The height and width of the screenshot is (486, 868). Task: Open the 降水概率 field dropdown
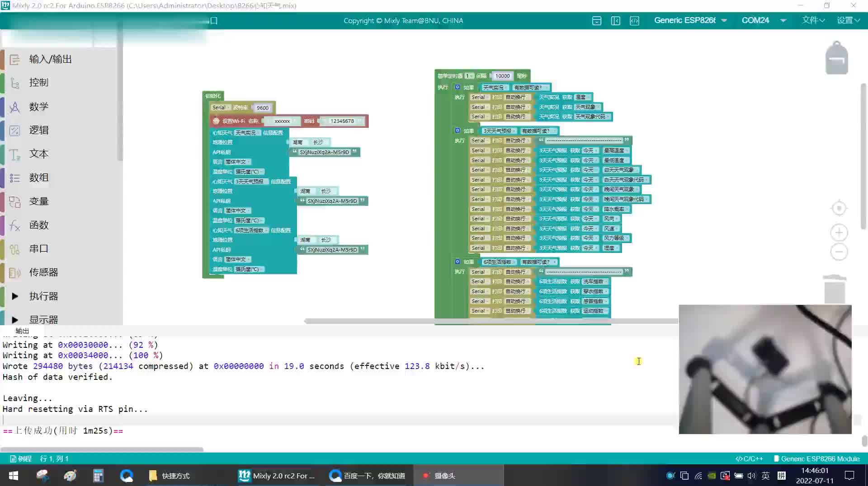[616, 209]
